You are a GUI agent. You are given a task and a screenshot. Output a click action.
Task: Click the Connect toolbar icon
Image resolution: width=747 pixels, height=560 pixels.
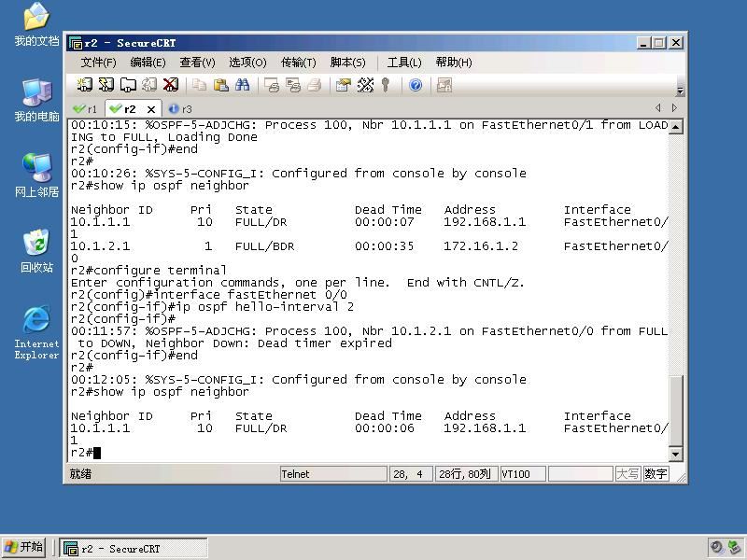point(85,85)
